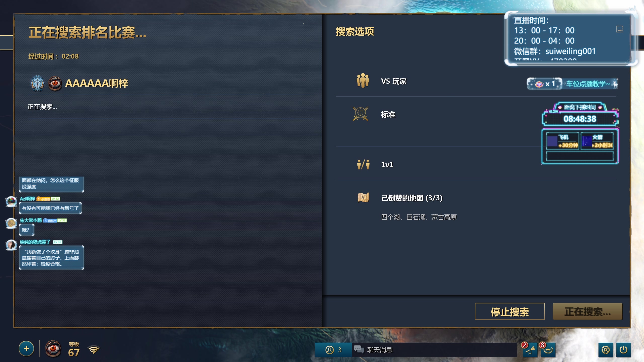Image resolution: width=644 pixels, height=362 pixels.
Task: Click Azi啊梓 chat user avatar
Action: coord(11,202)
